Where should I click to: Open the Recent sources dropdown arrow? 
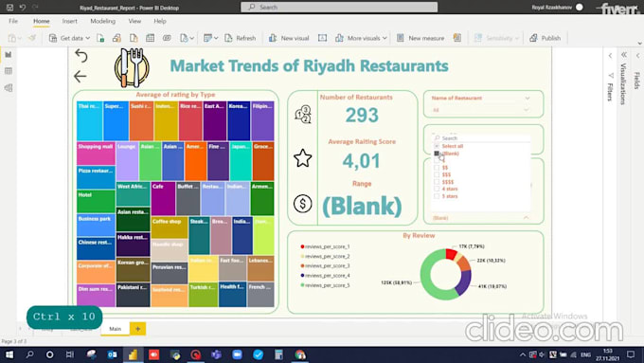[192, 38]
